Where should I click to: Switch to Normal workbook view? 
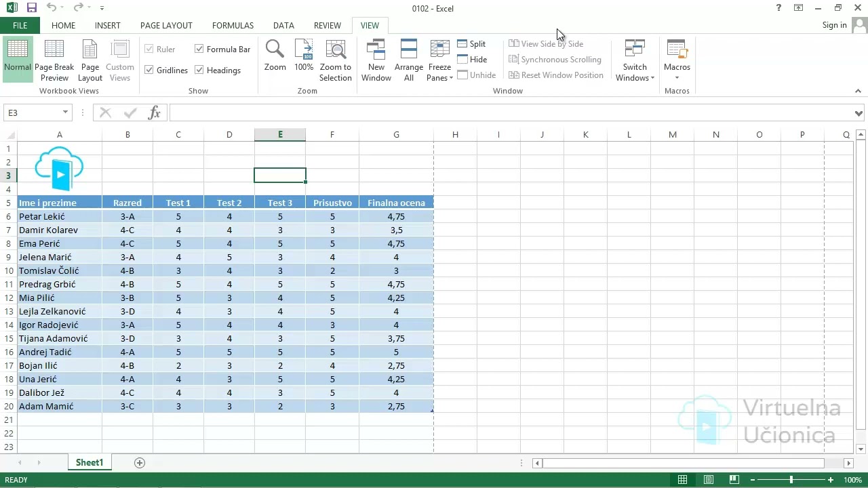coord(18,60)
